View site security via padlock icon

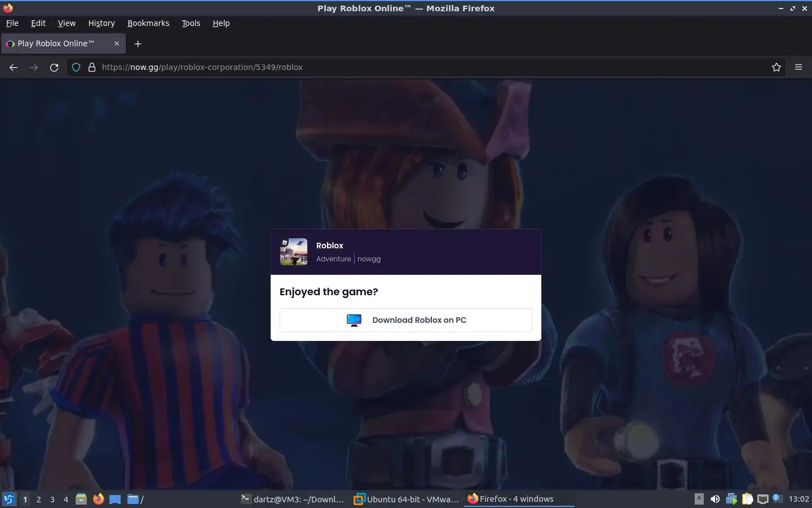[x=92, y=67]
